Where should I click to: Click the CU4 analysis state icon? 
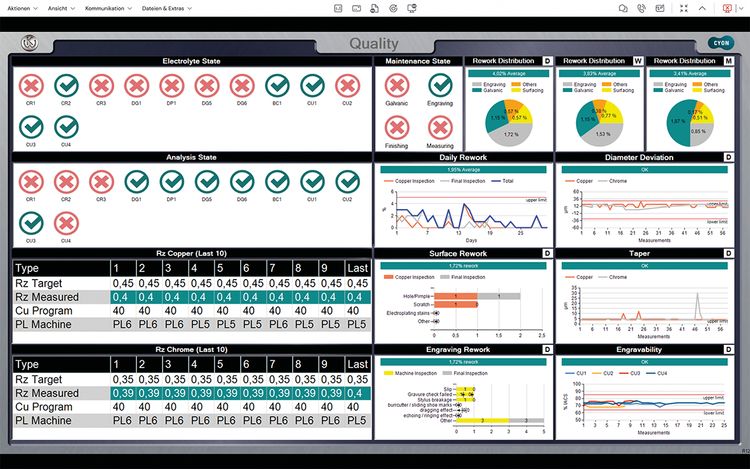pos(66,224)
